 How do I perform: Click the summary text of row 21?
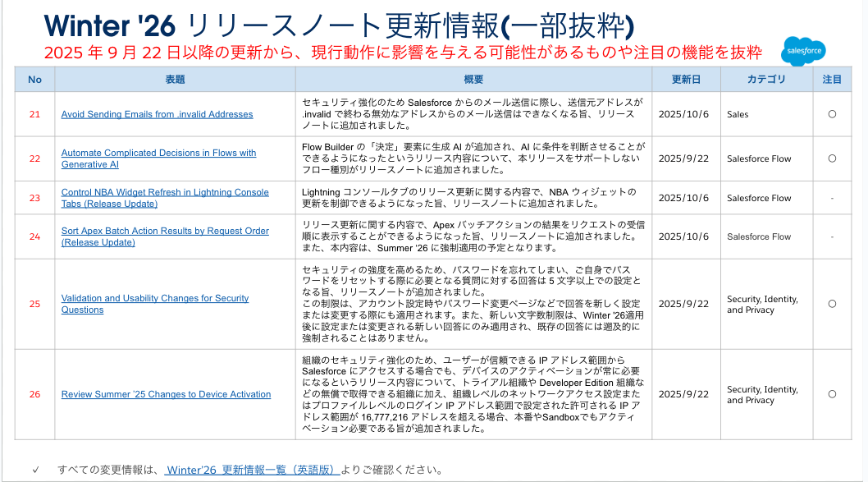click(x=473, y=114)
